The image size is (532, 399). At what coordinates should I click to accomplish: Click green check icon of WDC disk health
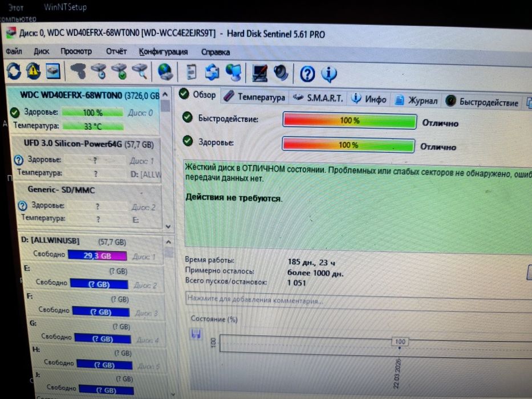15,112
